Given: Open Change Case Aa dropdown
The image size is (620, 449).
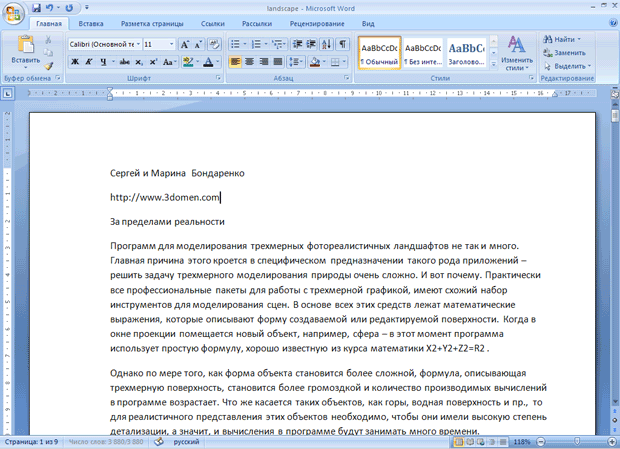Looking at the screenshot, I should tap(170, 62).
